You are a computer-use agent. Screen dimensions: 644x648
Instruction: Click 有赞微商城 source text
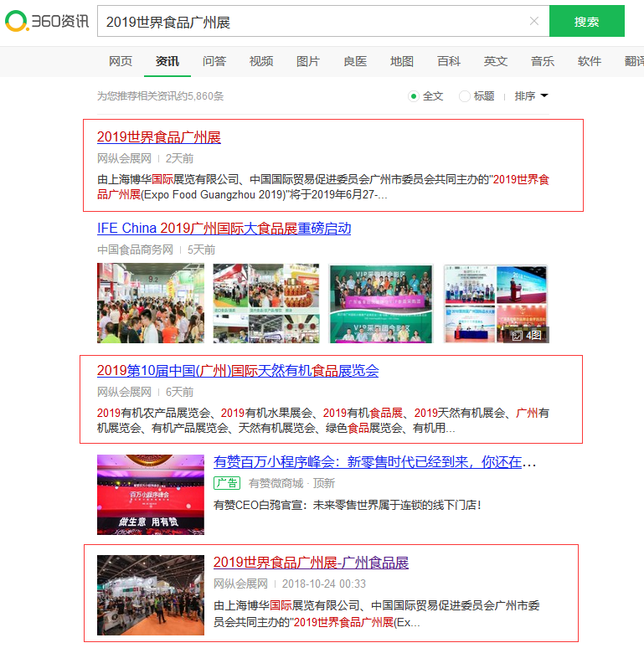click(276, 483)
